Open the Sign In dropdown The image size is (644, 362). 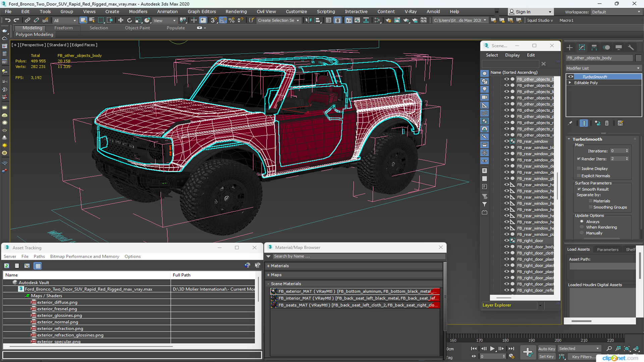coord(531,12)
